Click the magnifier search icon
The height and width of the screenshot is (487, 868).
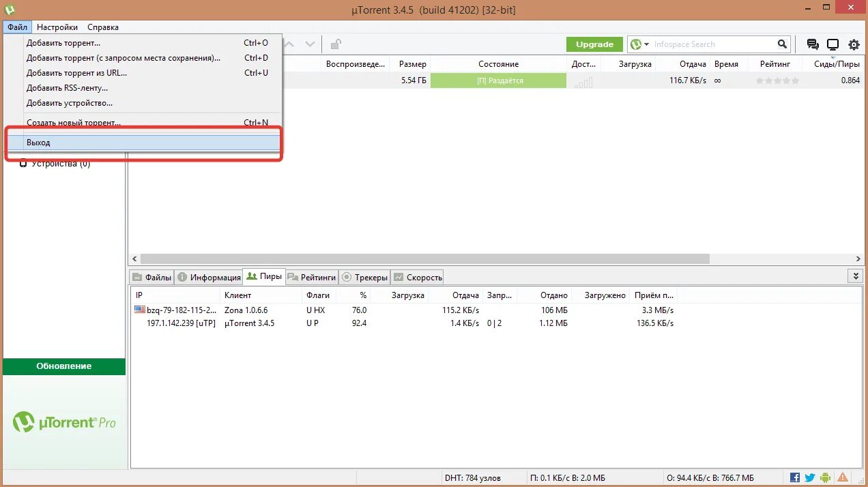coord(783,44)
